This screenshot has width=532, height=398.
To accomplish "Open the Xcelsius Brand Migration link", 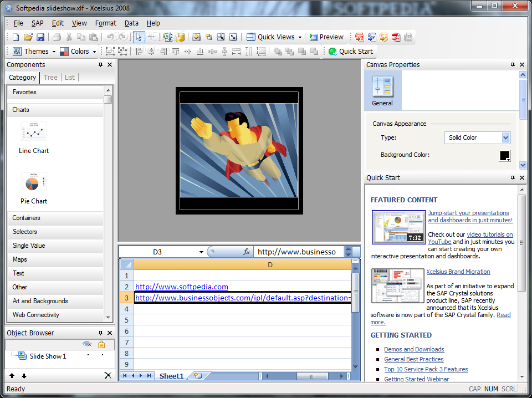I will coord(458,272).
